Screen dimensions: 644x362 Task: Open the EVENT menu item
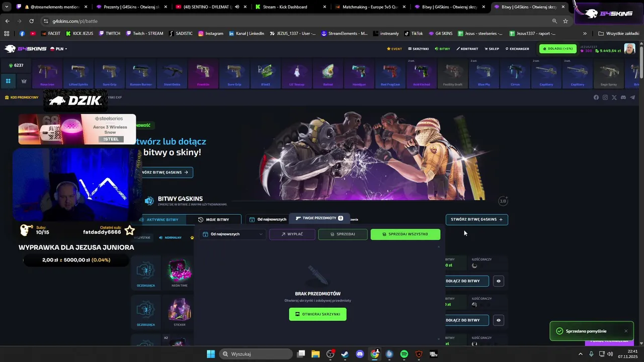[394, 49]
